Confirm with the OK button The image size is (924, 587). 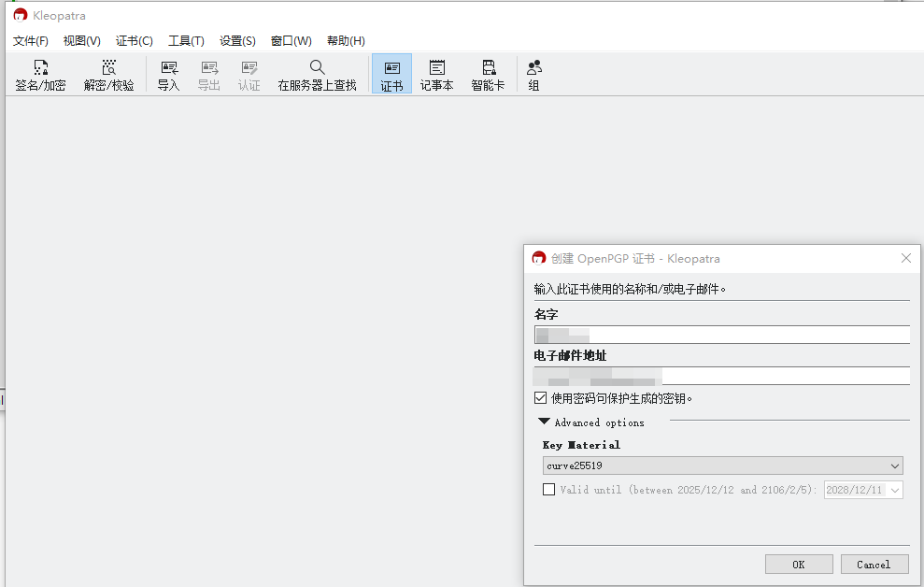[x=799, y=565]
